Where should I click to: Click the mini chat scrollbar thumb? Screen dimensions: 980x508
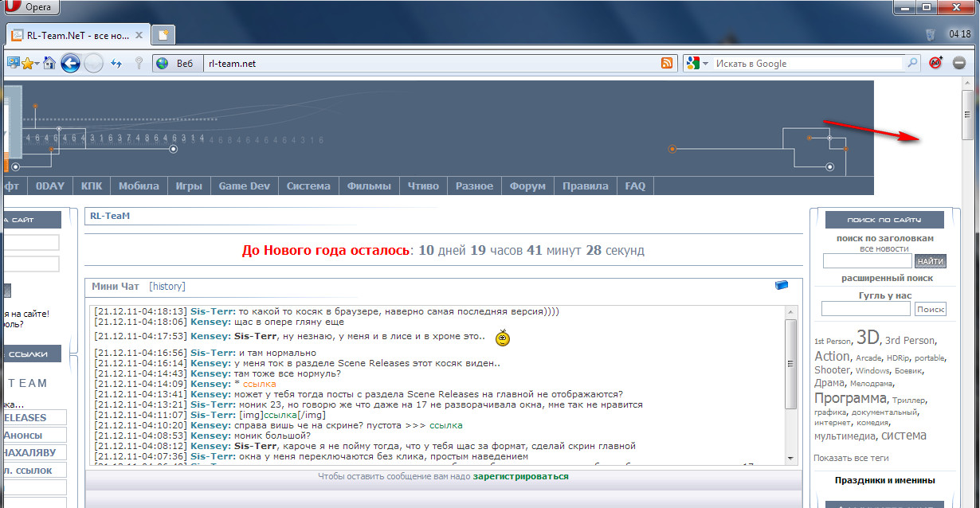pos(790,364)
